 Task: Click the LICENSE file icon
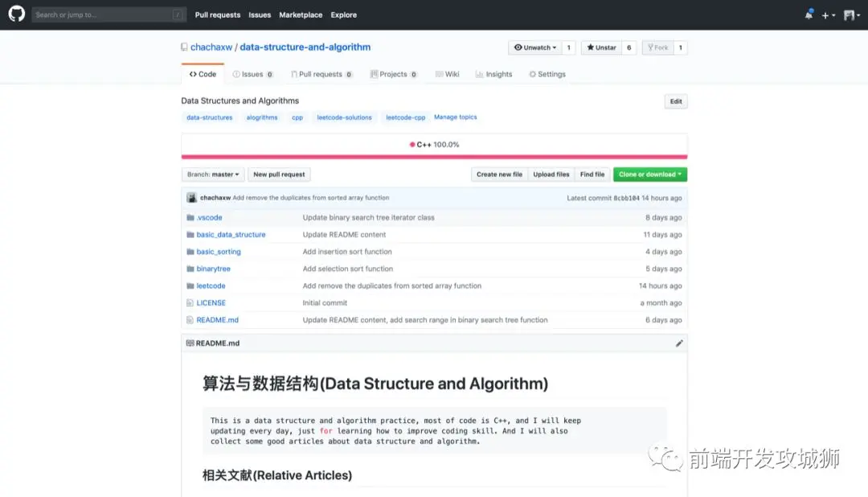190,303
